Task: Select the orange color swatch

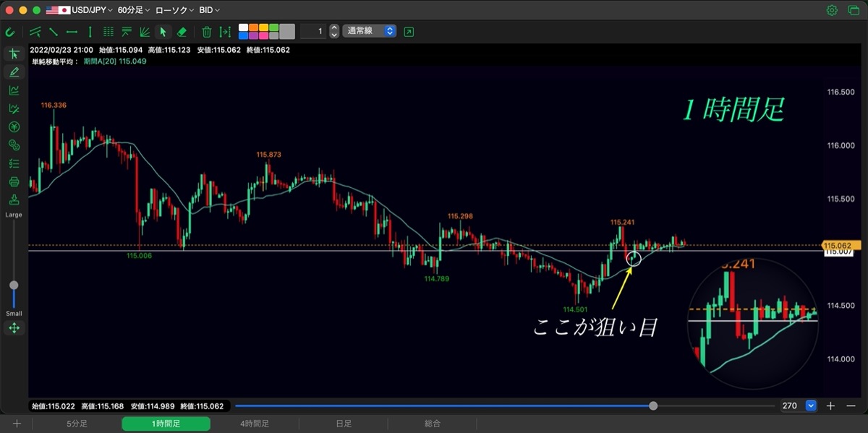Action: pyautogui.click(x=253, y=27)
